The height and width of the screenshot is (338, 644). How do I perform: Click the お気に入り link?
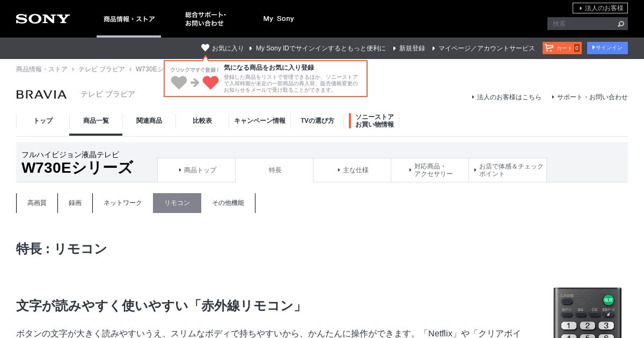click(228, 48)
